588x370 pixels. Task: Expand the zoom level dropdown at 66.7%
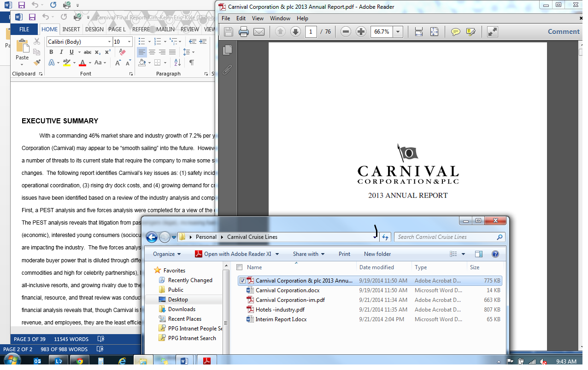pyautogui.click(x=398, y=32)
